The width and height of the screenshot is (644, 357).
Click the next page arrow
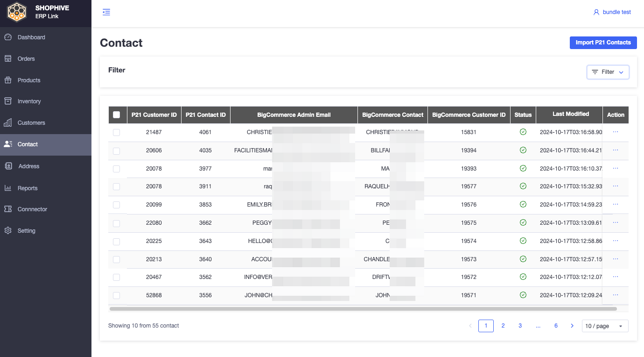(572, 326)
